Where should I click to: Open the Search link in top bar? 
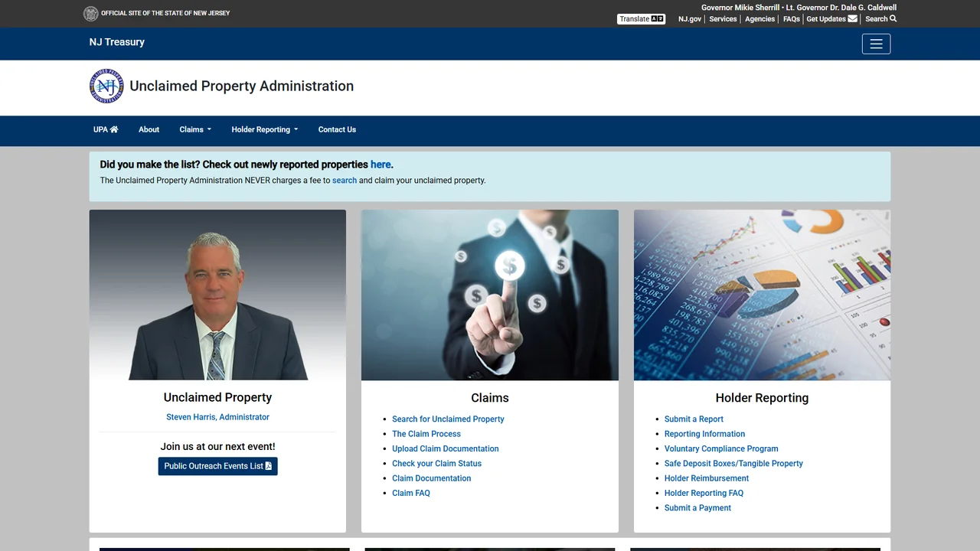880,19
